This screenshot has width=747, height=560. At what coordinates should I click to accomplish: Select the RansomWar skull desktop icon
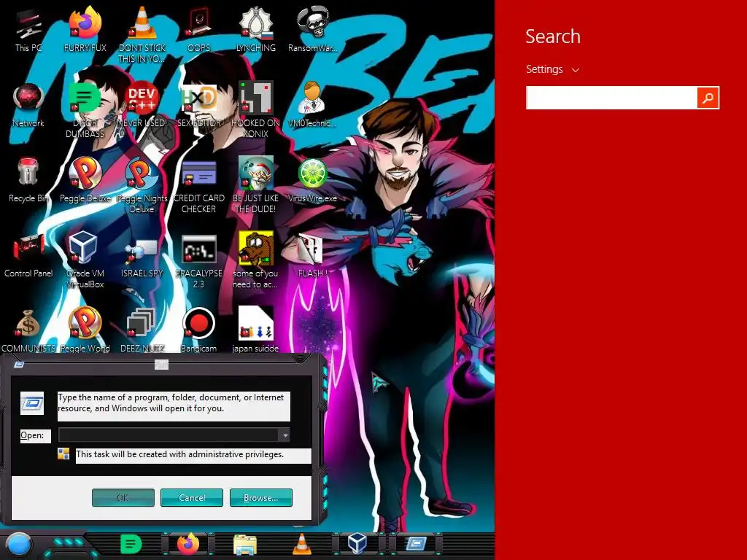(x=312, y=29)
